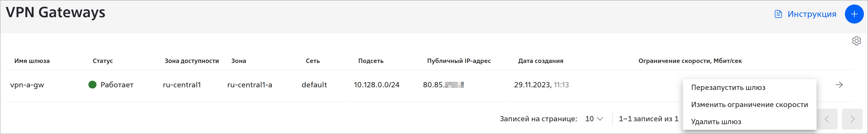This screenshot has height=134, width=868.
Task: Click the 10.128.0.0/24 subnet cell
Action: 376,85
